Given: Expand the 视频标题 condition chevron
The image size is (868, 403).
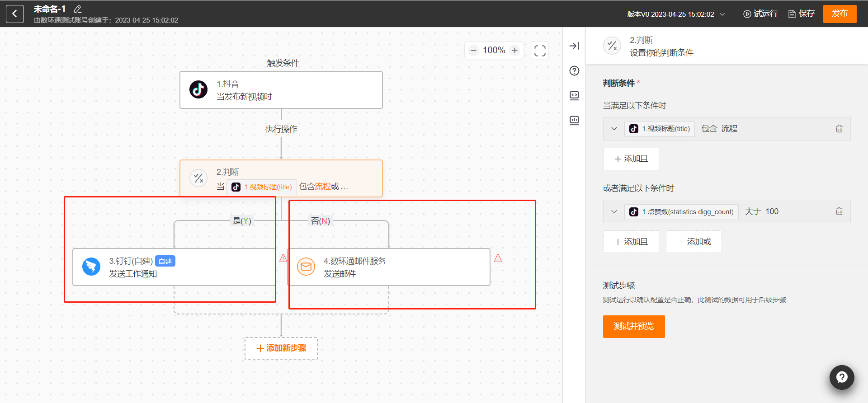Looking at the screenshot, I should [x=614, y=129].
